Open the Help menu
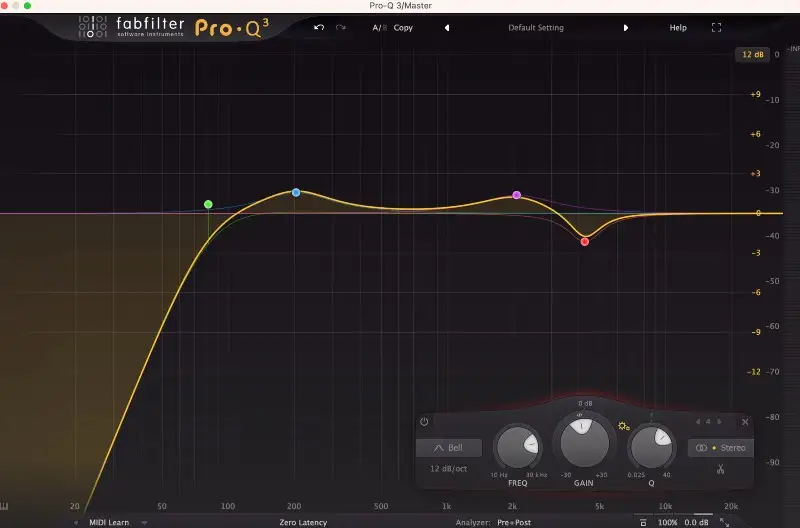This screenshot has width=800, height=528. click(x=678, y=28)
